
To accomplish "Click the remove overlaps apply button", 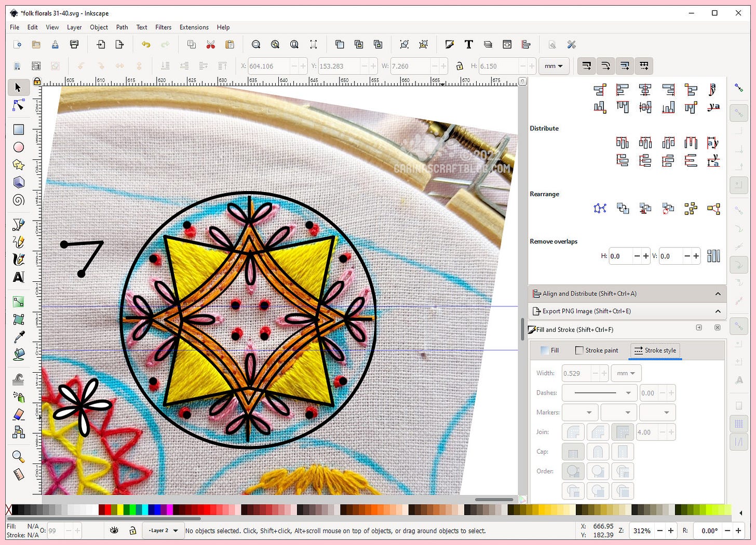I will coord(713,256).
